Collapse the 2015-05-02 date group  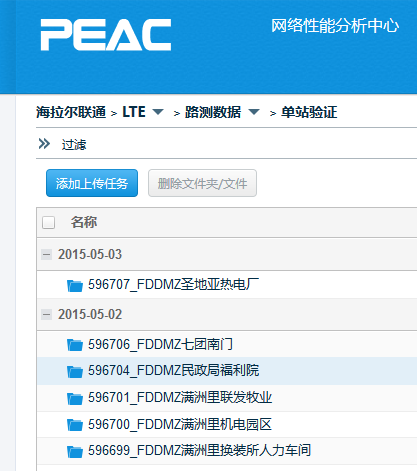tap(46, 314)
